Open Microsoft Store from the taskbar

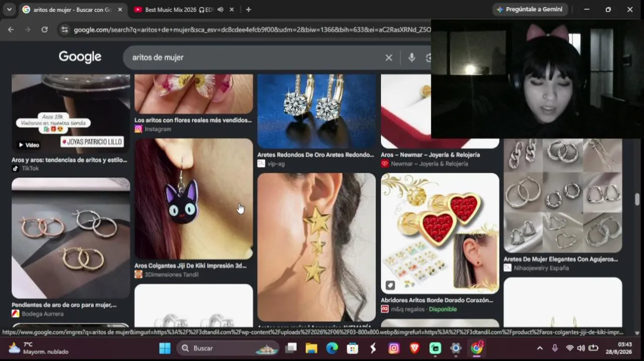pos(353,348)
